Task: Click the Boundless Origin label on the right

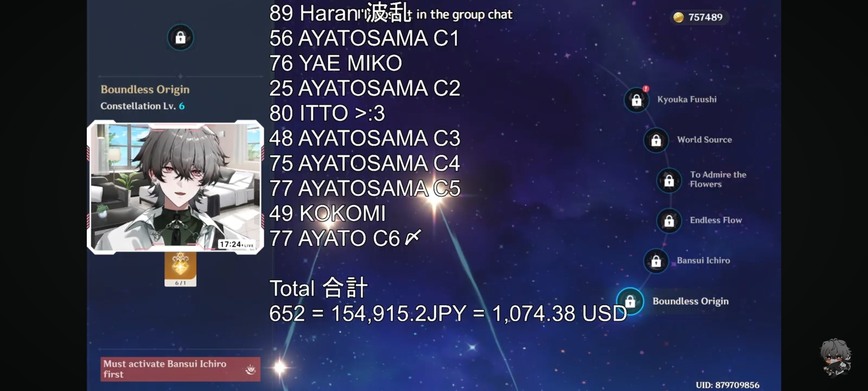Action: (x=690, y=301)
